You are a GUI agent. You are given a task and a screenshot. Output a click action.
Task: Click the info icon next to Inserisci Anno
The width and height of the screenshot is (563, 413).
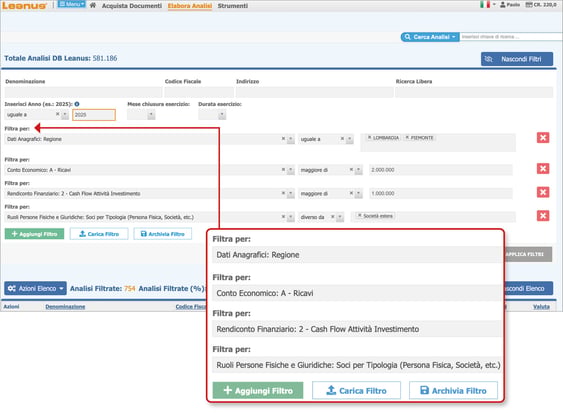(77, 104)
